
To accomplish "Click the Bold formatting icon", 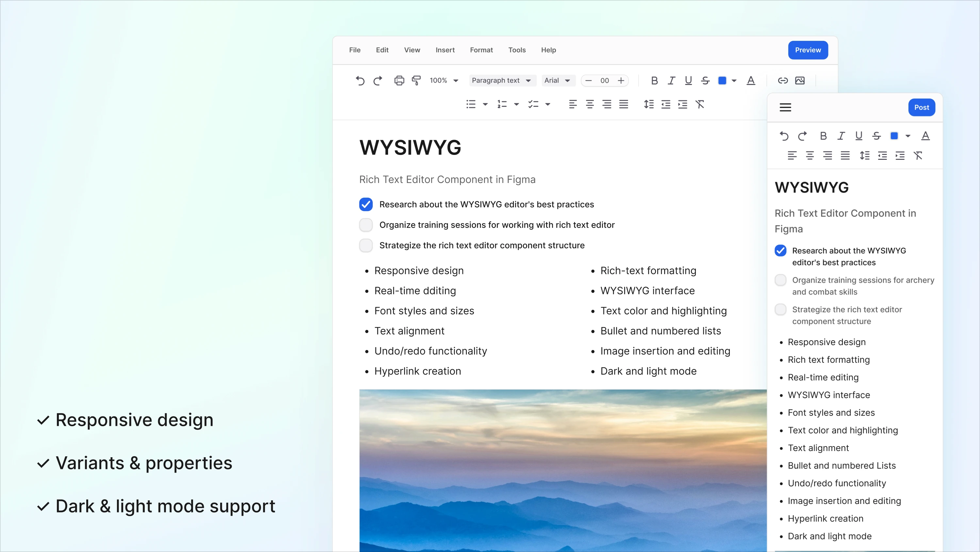I will click(654, 80).
